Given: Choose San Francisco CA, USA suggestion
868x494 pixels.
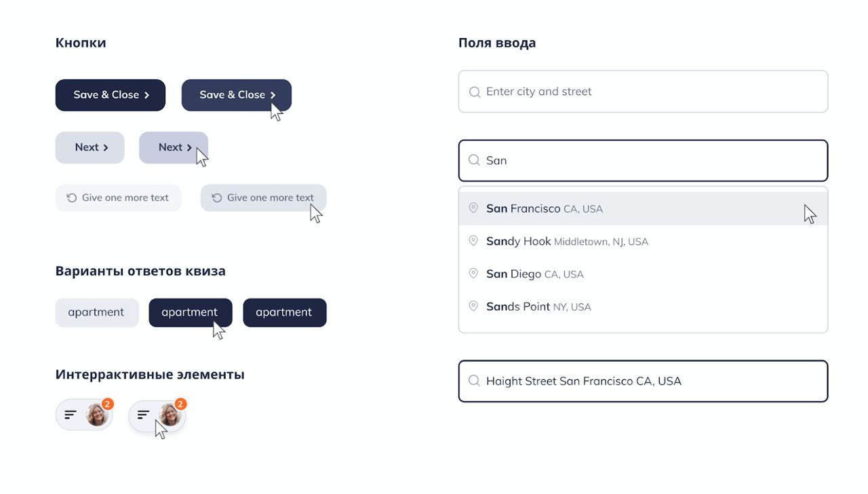Looking at the screenshot, I should [544, 208].
